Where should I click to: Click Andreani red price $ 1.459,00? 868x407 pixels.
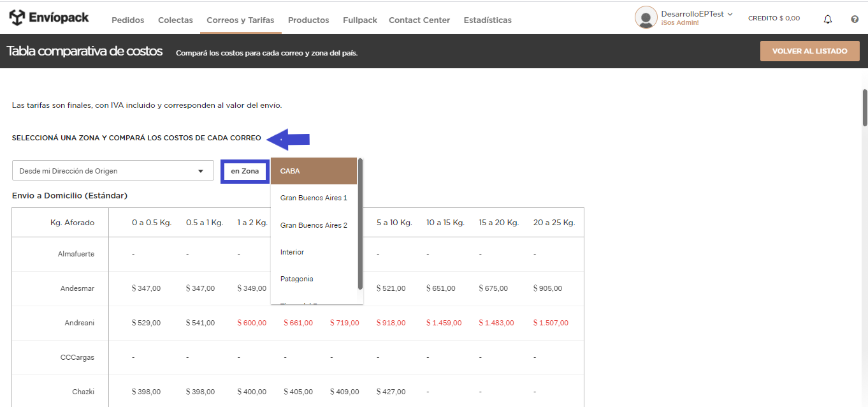[444, 323]
